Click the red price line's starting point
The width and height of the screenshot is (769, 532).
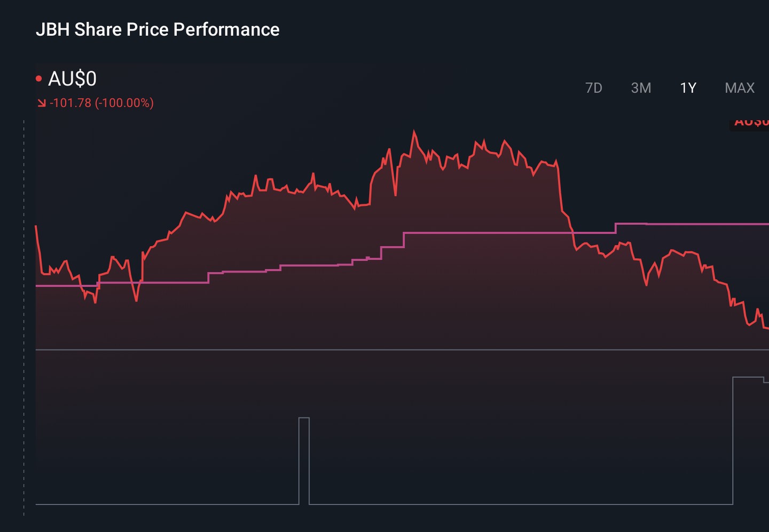point(36,226)
